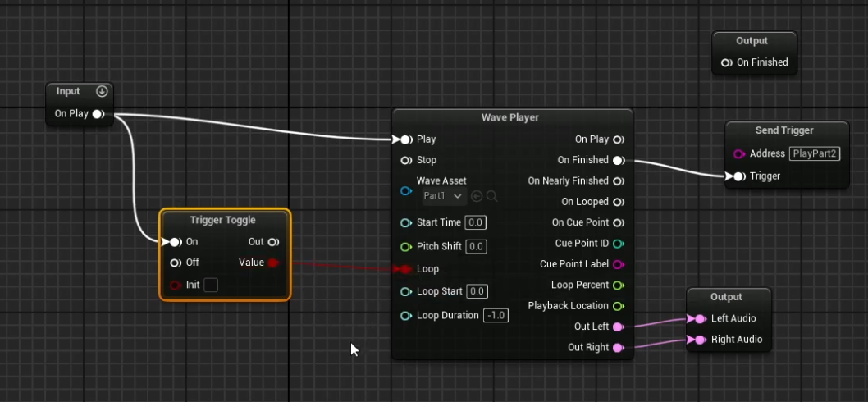Click the Input node download arrow icon
Screen dimensions: 868x402
click(x=102, y=91)
